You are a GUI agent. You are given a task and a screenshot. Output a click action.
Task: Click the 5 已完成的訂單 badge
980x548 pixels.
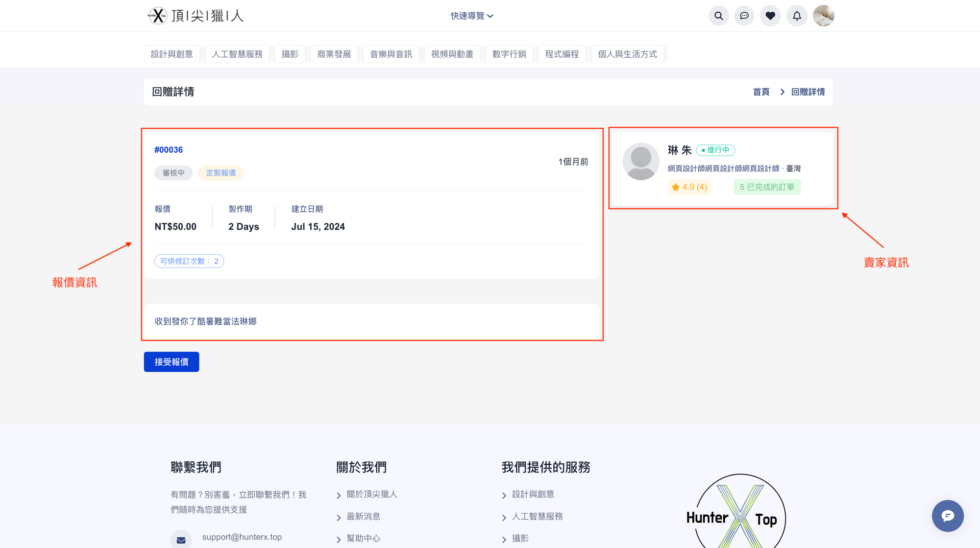point(767,187)
